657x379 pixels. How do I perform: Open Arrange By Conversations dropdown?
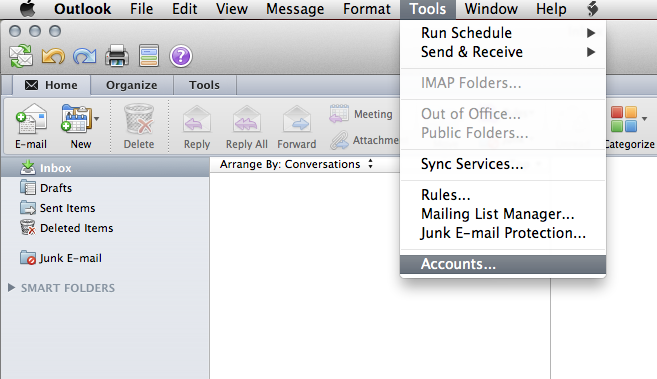296,164
